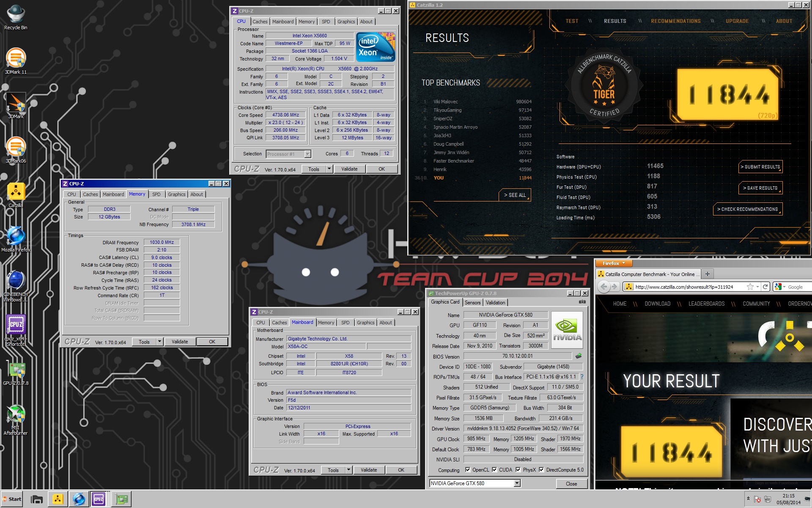Select the cpuz_x64 shortcut on the desktop
Viewport: 812px width, 508px height.
click(x=16, y=331)
